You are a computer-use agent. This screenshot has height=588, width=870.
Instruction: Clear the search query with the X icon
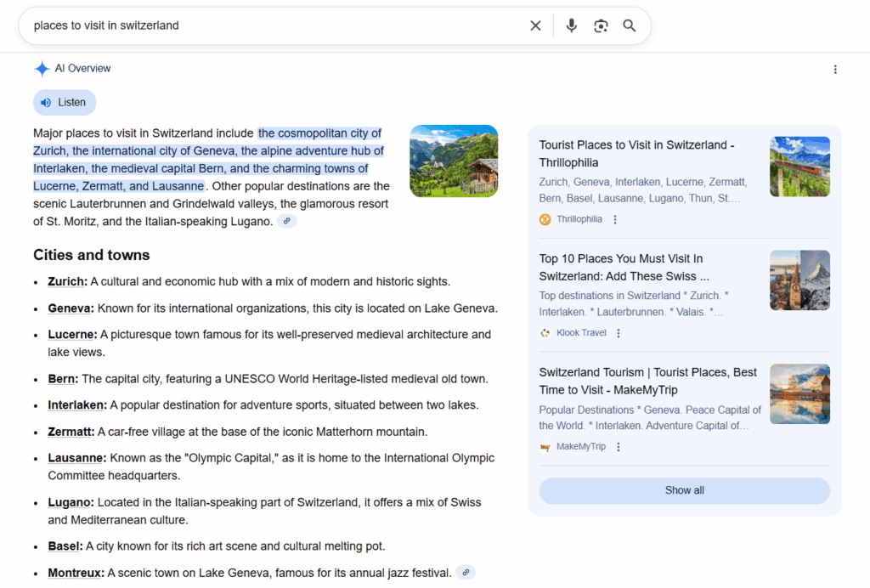535,25
